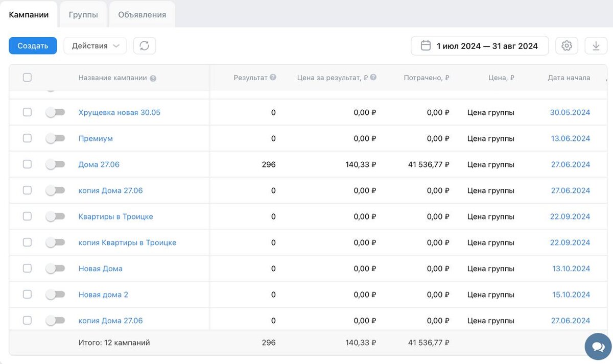Click help icon next to Название кампании
This screenshot has width=613, height=364.
click(x=153, y=78)
